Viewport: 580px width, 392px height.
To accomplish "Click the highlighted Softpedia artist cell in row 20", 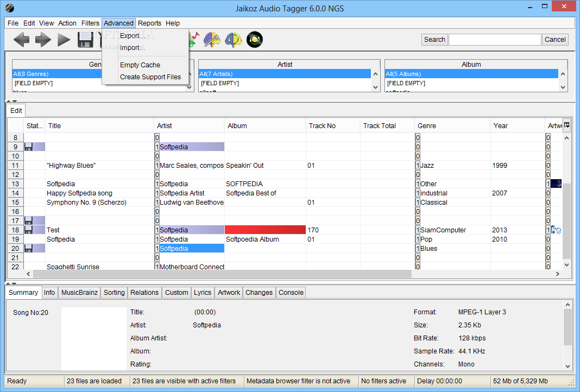I will tap(189, 249).
